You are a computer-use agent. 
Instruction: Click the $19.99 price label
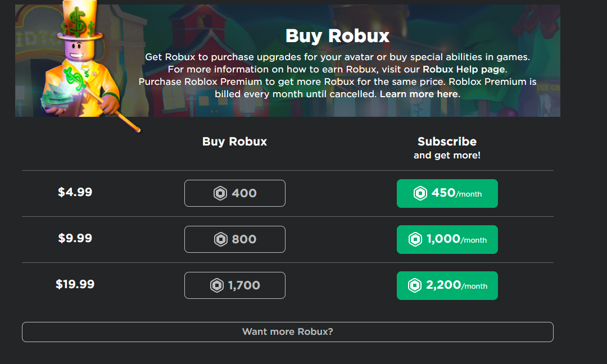click(x=75, y=284)
